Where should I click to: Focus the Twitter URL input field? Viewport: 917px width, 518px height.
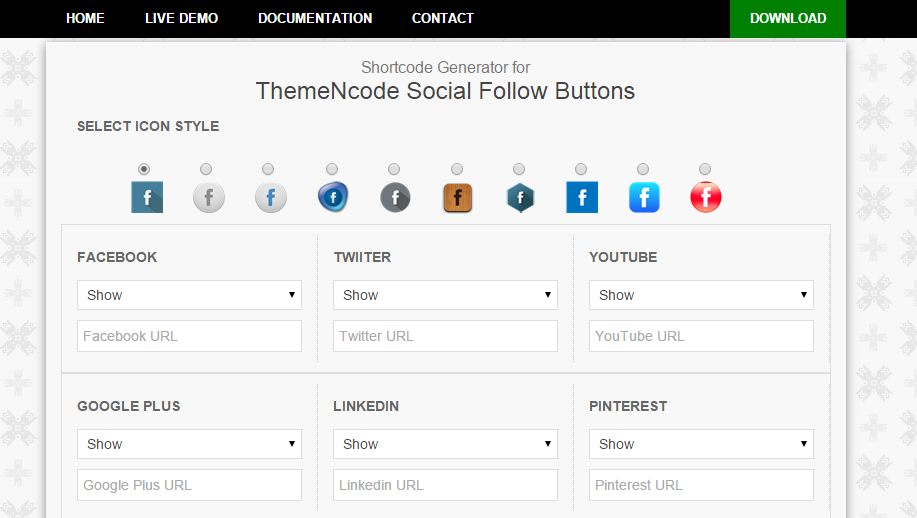[445, 336]
